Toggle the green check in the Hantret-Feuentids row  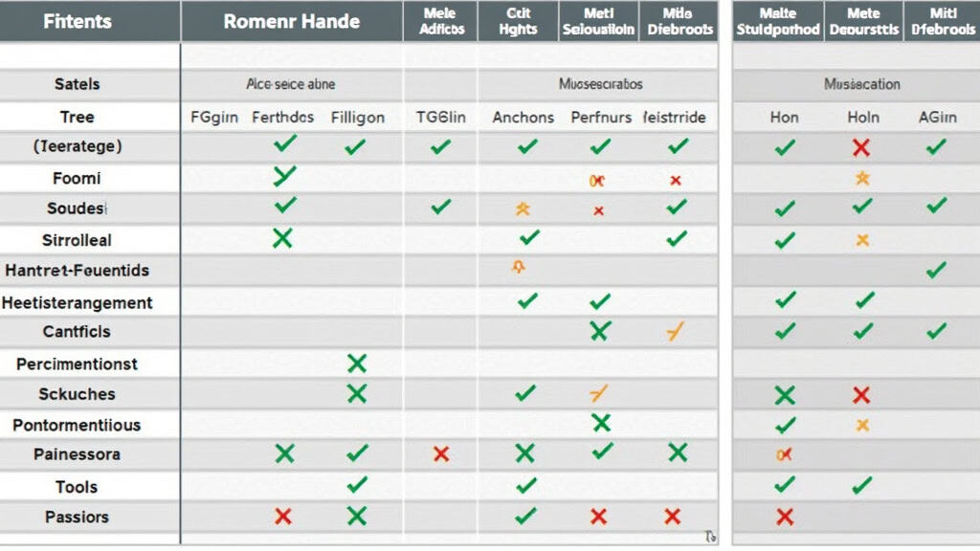pyautogui.click(x=936, y=271)
